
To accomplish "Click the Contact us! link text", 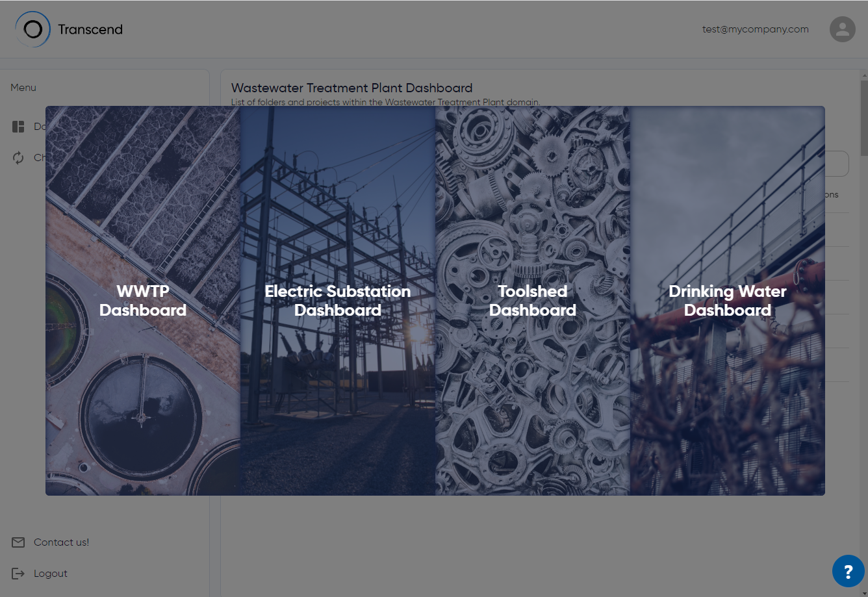I will click(61, 542).
